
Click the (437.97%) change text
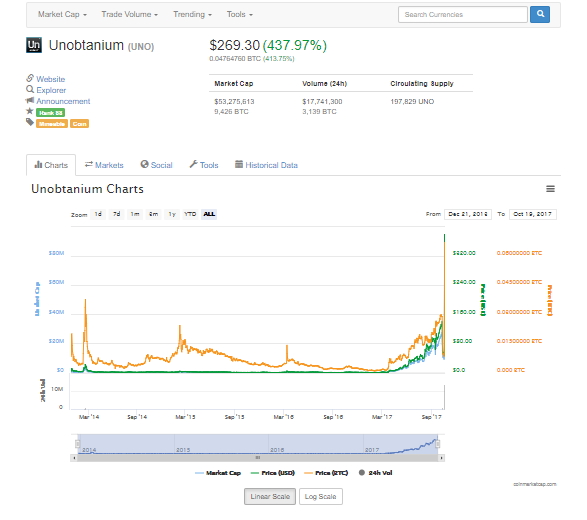pyautogui.click(x=295, y=45)
